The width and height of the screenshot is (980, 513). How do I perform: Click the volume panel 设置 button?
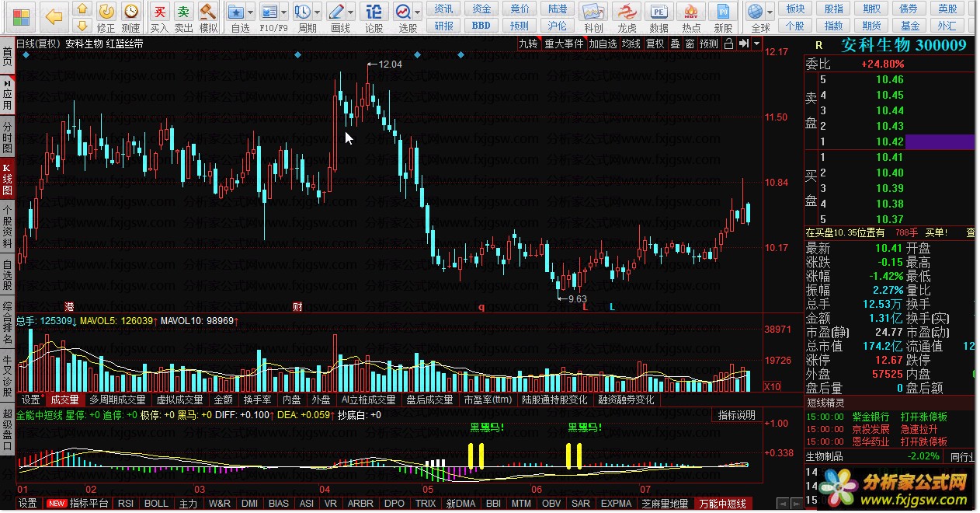click(x=30, y=400)
